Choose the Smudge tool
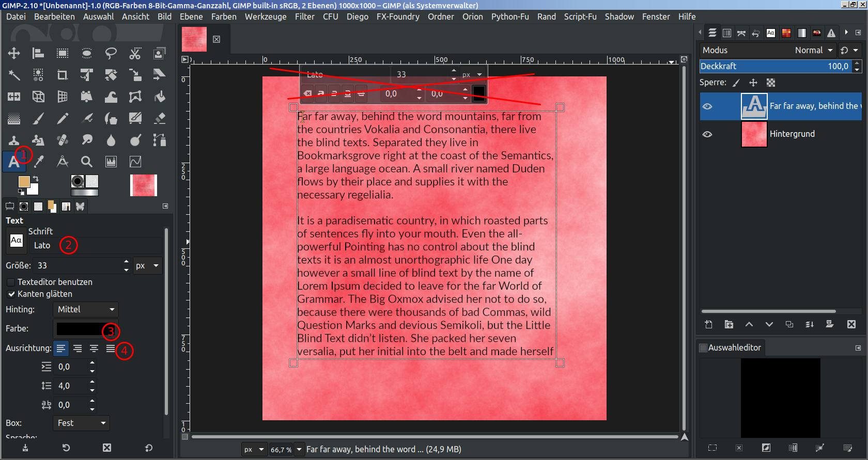 (x=87, y=140)
